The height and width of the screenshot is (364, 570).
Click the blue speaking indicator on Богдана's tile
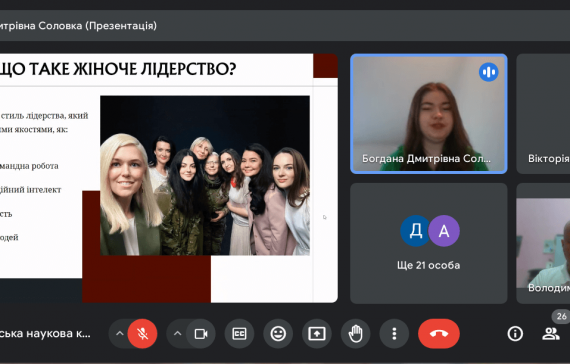click(x=489, y=72)
